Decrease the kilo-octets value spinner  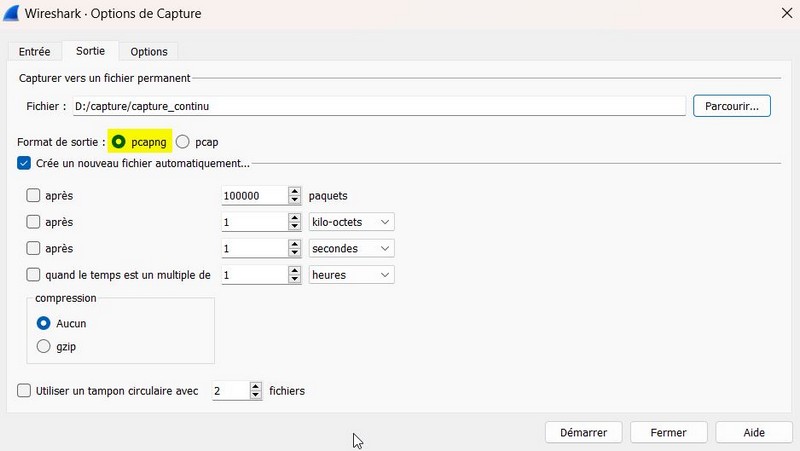(x=294, y=226)
